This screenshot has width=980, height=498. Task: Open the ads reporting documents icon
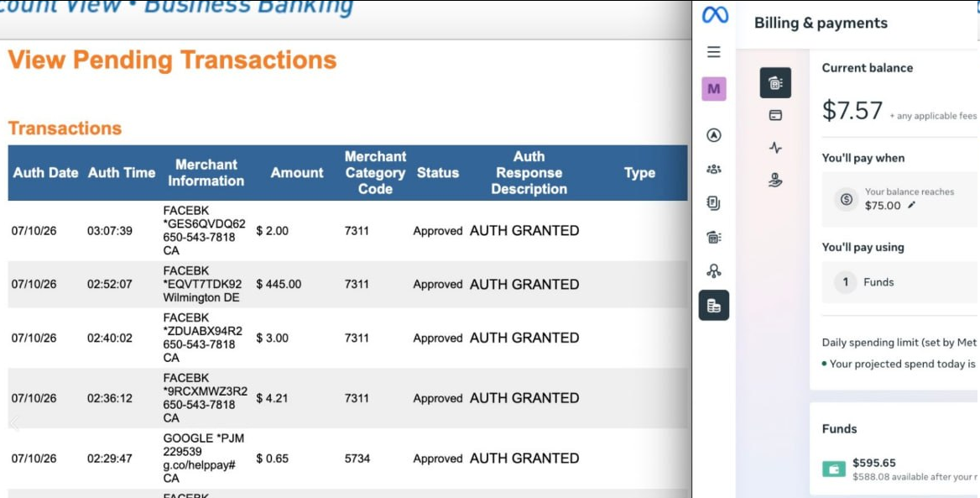(x=714, y=202)
